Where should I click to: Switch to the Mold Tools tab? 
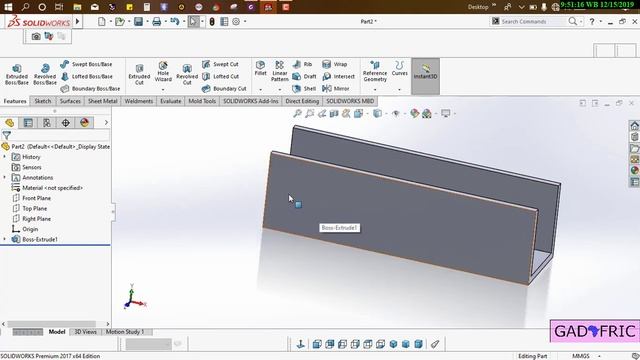pos(202,101)
